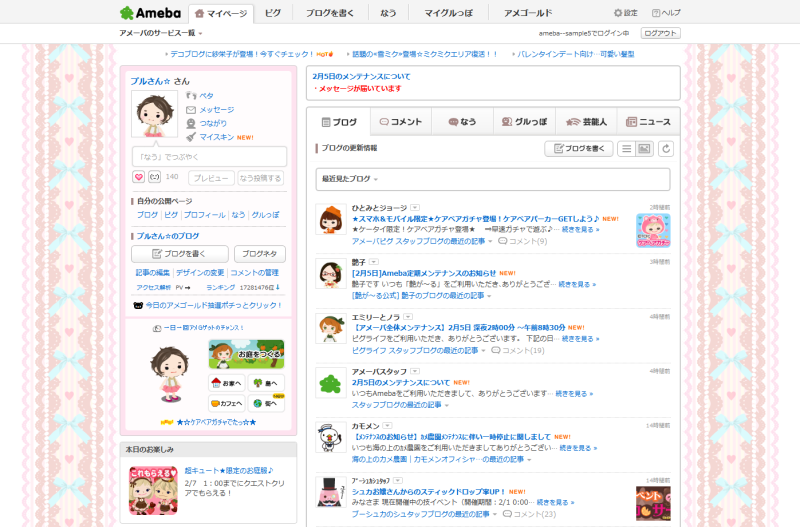Open なう top menu
This screenshot has width=800, height=527.
point(388,13)
